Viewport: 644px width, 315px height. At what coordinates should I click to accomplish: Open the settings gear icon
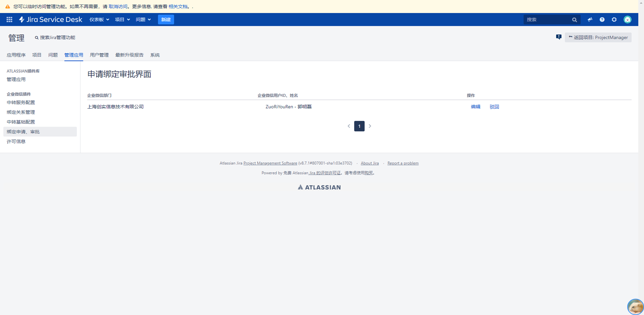tap(614, 20)
